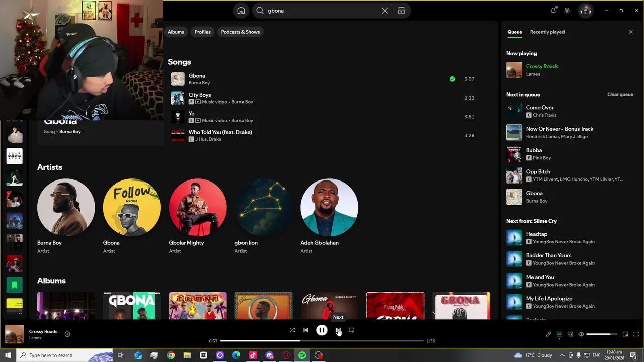644x362 pixels.
Task: Open gbon lion artist card
Action: [264, 216]
